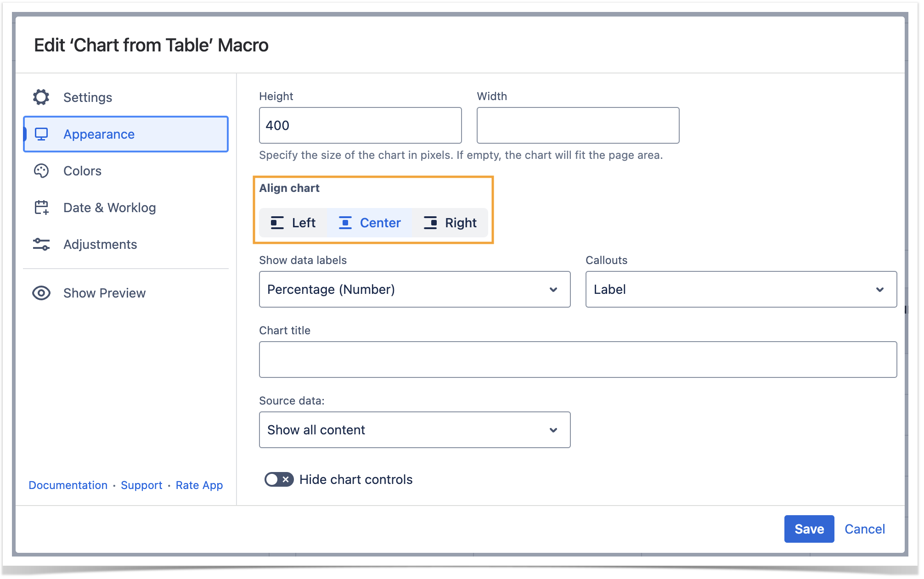Click the Width input field
The image size is (924, 579).
pos(578,125)
